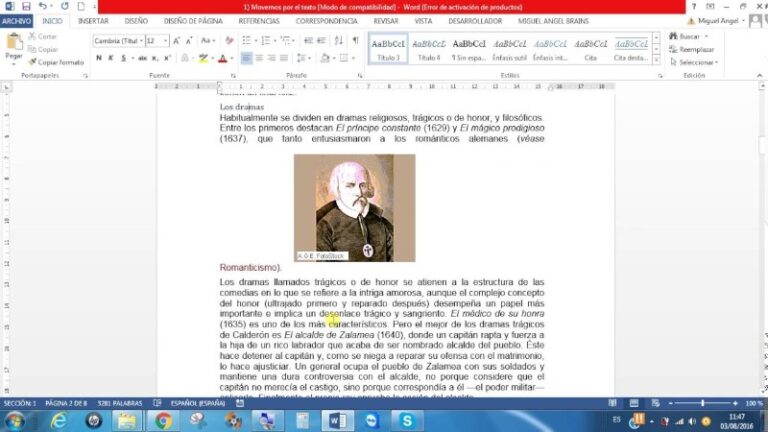This screenshot has width=768, height=432.
Task: Switch to the INSERTAR tab
Action: tap(93, 21)
